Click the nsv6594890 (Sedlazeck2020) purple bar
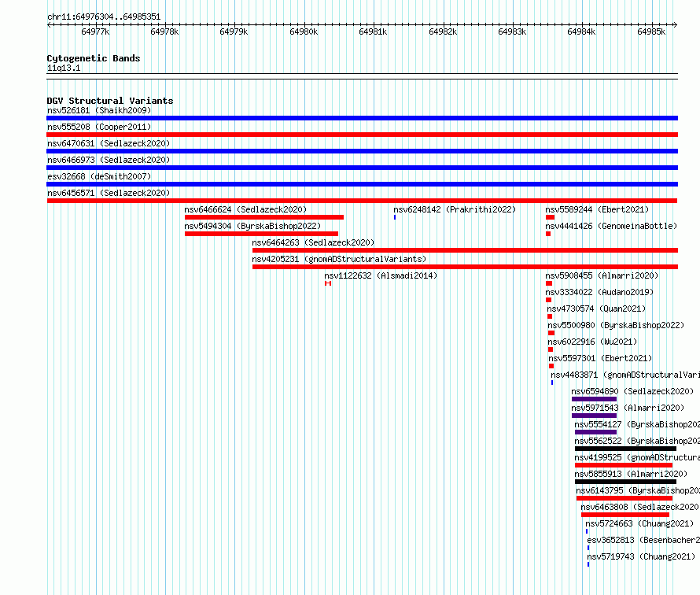The height and width of the screenshot is (595, 700). [594, 399]
